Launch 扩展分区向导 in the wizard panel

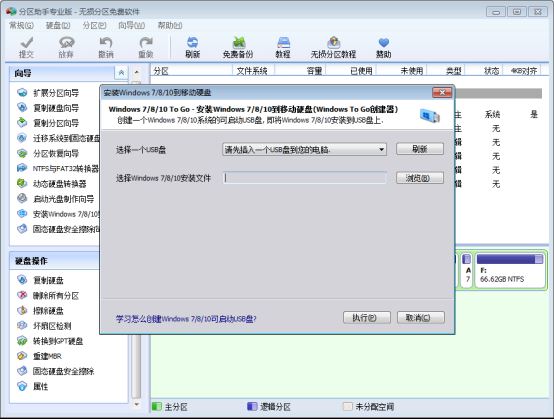[x=56, y=93]
